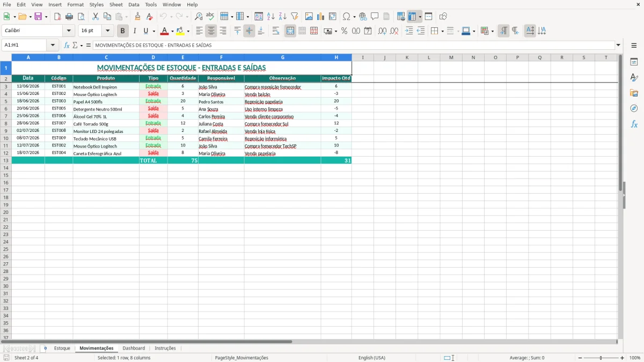Apply the yellow background color swatch
644x362 pixels.
pos(180,31)
